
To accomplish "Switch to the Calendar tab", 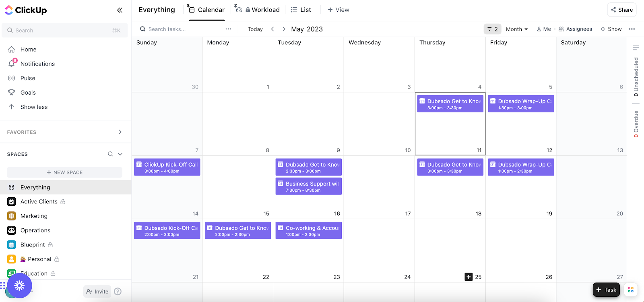I will coord(206,10).
